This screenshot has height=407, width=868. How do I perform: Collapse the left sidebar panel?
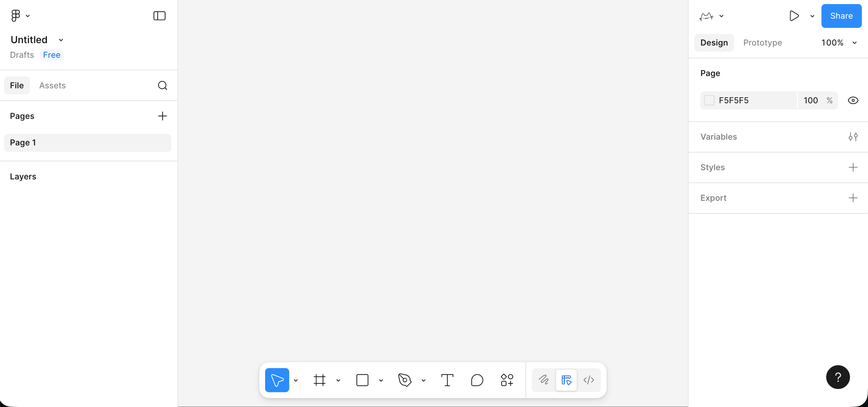coord(159,16)
